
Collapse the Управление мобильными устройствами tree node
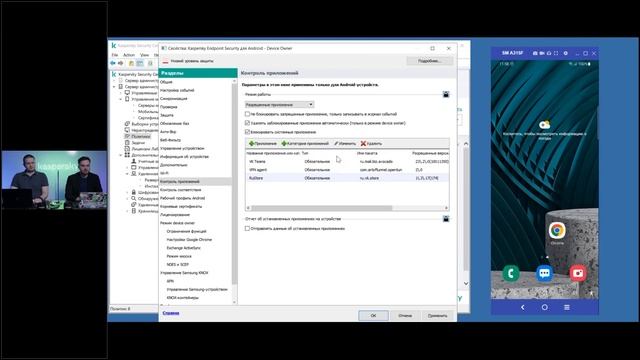[121, 99]
